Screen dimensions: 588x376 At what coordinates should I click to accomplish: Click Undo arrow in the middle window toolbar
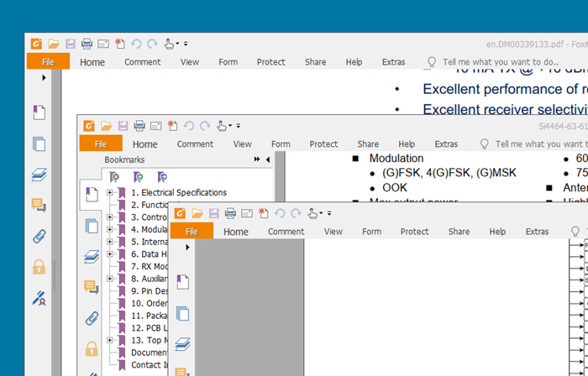pyautogui.click(x=189, y=126)
